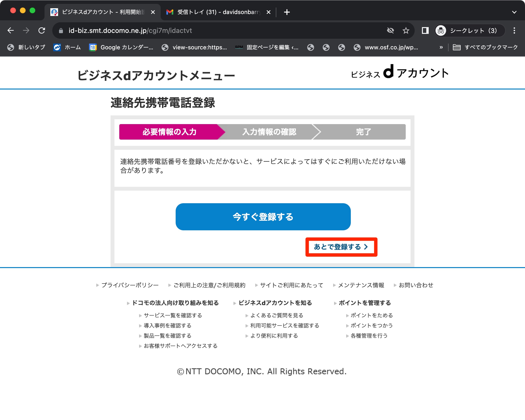Open the side panel icon

pyautogui.click(x=425, y=30)
